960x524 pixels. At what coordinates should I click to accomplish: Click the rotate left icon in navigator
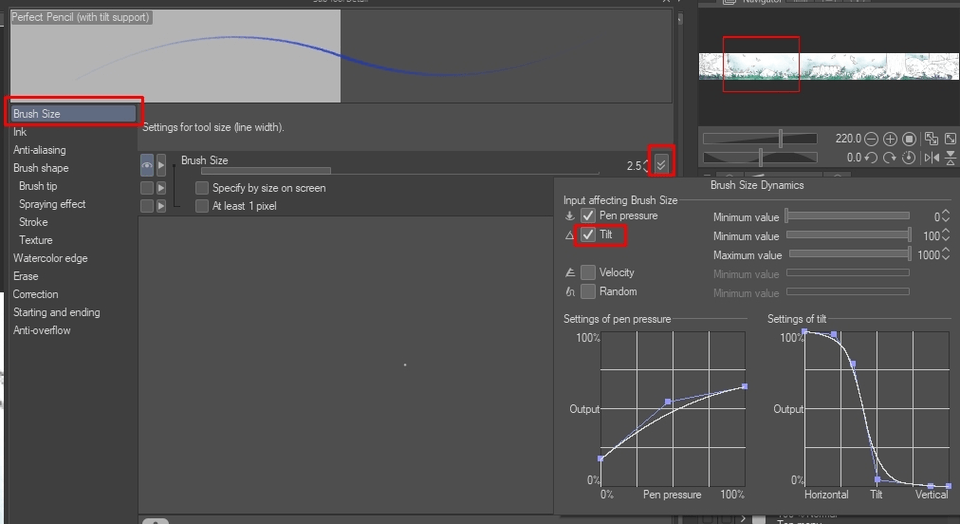872,158
